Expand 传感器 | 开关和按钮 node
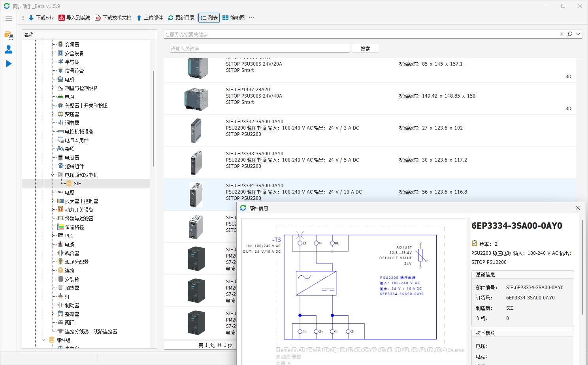Image resolution: width=588 pixels, height=365 pixels. (x=53, y=105)
